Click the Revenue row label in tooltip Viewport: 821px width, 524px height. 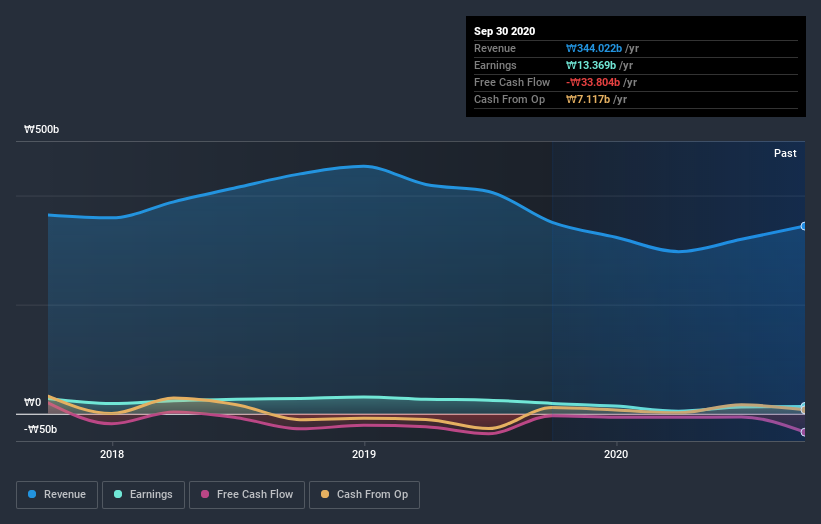coord(495,48)
